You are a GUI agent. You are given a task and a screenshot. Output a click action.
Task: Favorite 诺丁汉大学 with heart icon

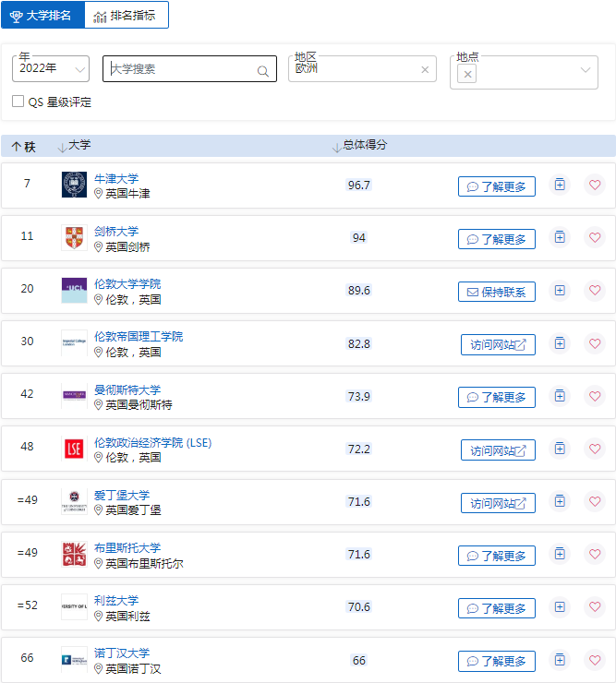595,660
